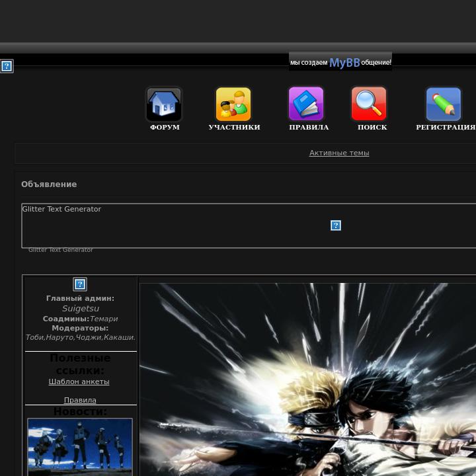This screenshot has height=476, width=476.
Task: Click the Glitter Text Generator text inside the box
Action: [x=61, y=209]
